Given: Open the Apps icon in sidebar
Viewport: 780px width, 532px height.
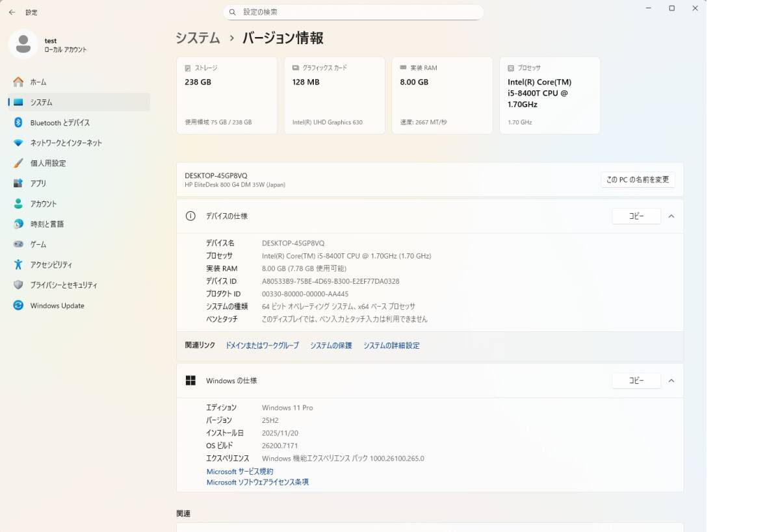Looking at the screenshot, I should pos(18,184).
